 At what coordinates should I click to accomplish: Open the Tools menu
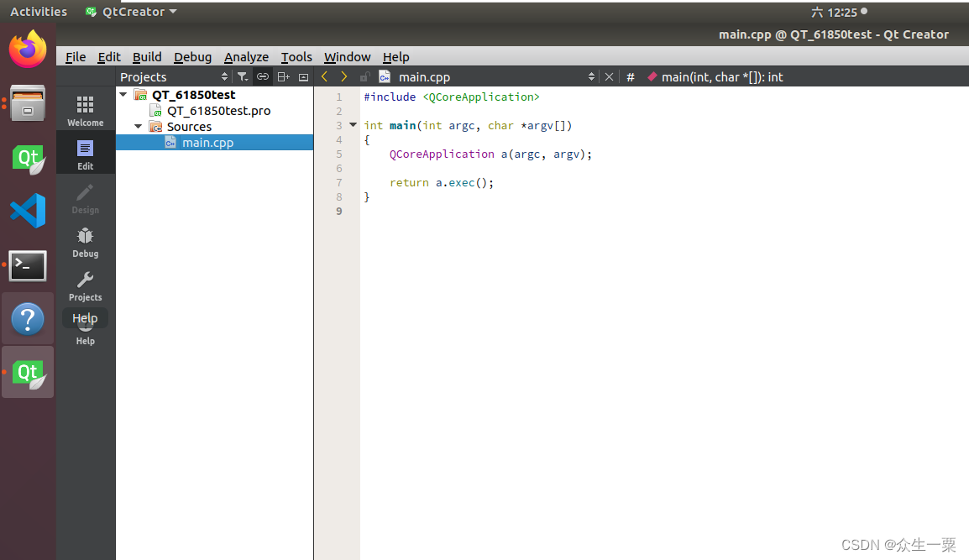[x=296, y=57]
